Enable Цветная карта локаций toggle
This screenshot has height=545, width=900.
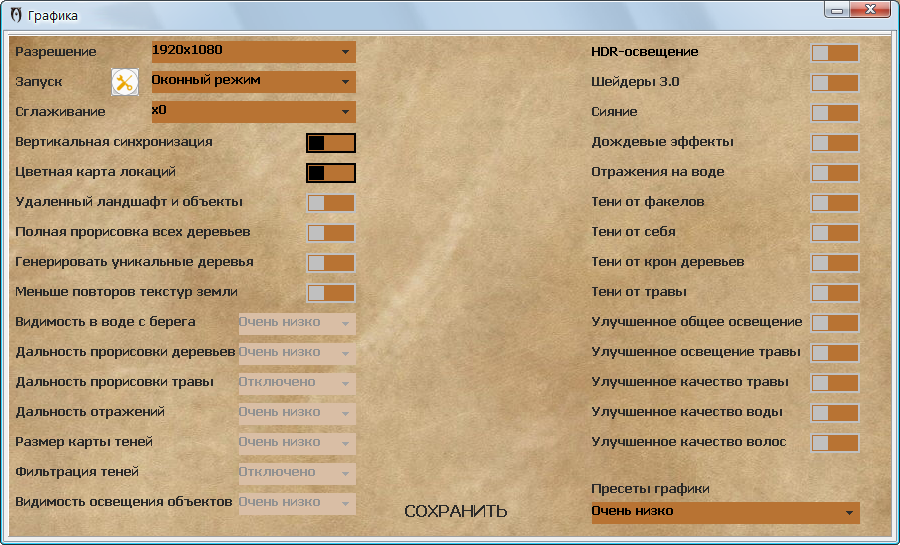pyautogui.click(x=331, y=172)
